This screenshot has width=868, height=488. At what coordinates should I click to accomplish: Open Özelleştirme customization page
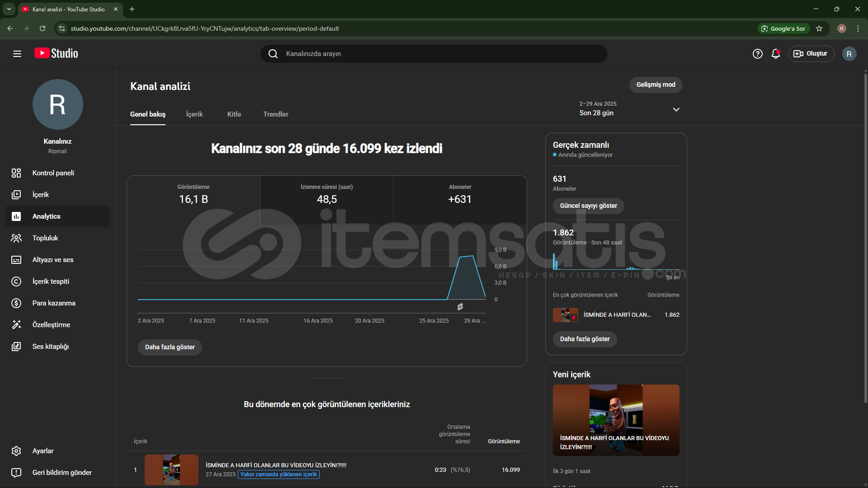[x=51, y=325]
